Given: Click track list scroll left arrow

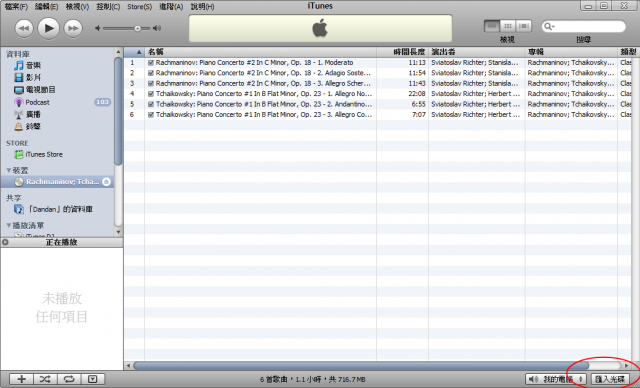Looking at the screenshot, I should [128, 366].
